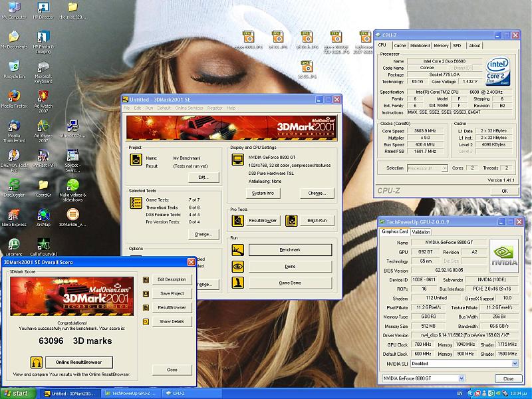Open Make videos & slideshows icon

click(x=72, y=190)
